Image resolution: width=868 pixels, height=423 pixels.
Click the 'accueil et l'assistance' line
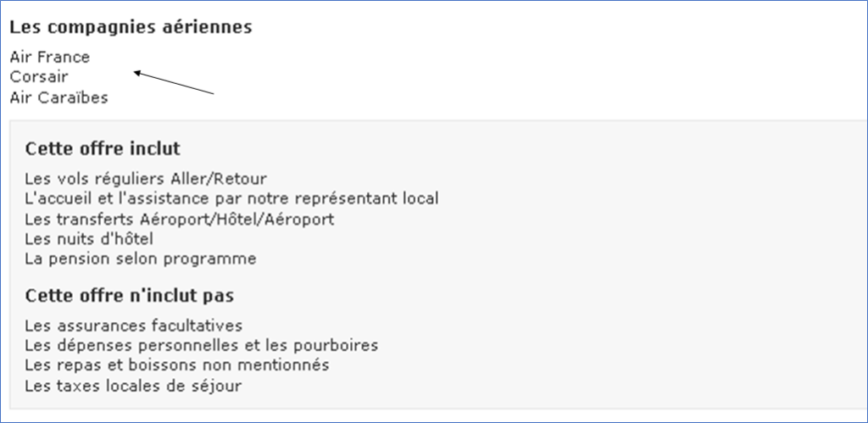pyautogui.click(x=231, y=199)
